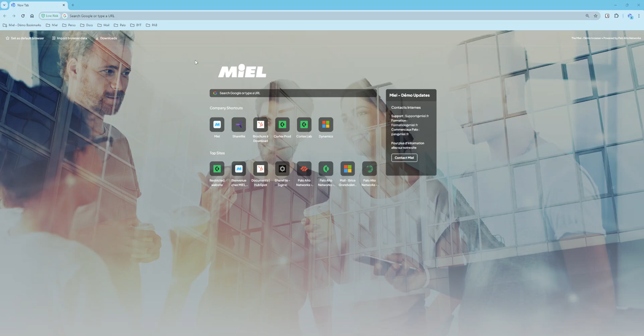Image resolution: width=644 pixels, height=336 pixels.
Task: Open the Sharefile company shortcut
Action: click(x=238, y=125)
